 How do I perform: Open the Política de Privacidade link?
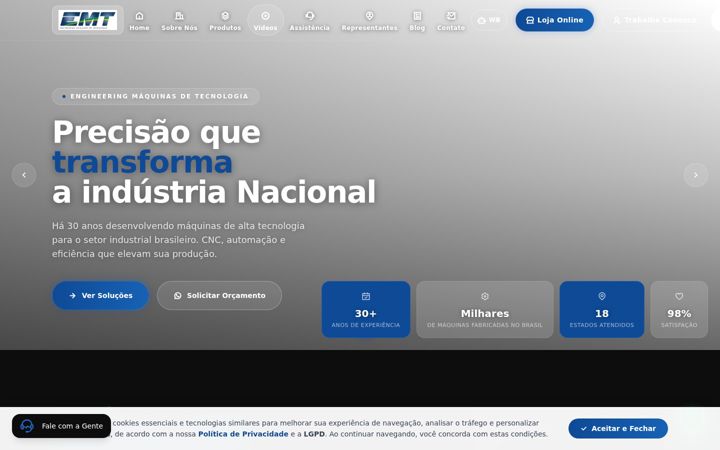[243, 434]
